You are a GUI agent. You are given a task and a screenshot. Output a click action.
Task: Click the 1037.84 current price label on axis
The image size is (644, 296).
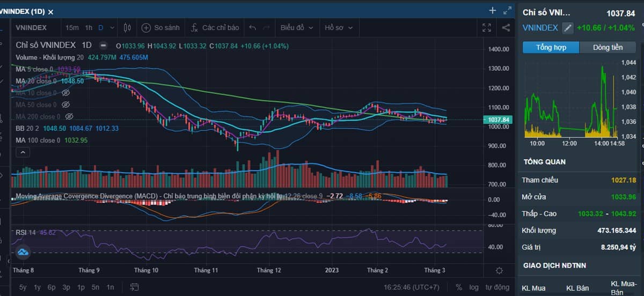pyautogui.click(x=499, y=119)
